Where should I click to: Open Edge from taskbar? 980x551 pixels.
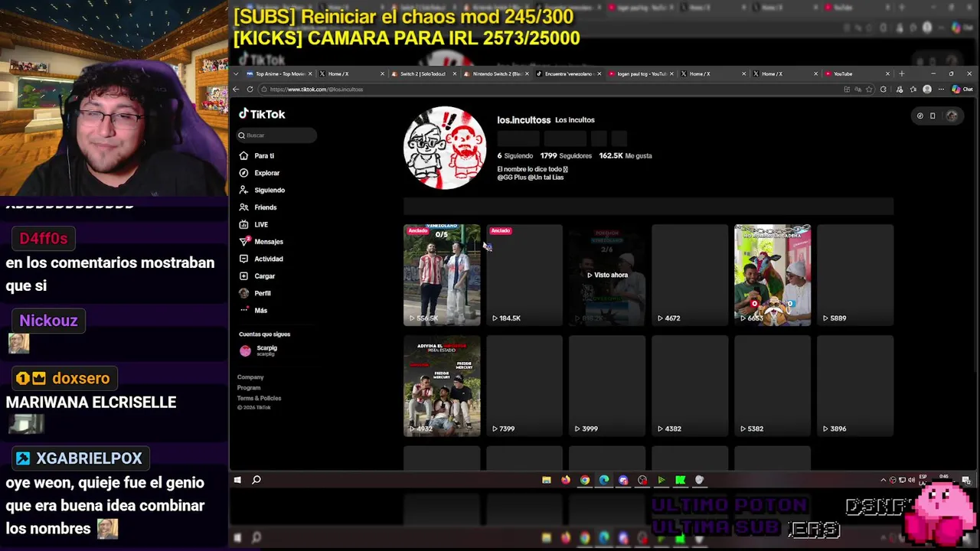[x=604, y=480]
